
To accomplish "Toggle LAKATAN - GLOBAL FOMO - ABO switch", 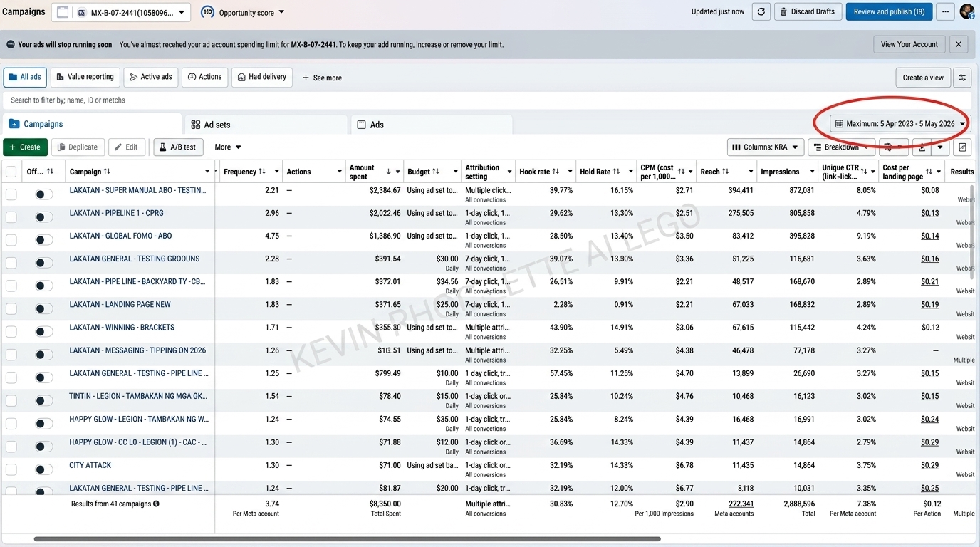I will point(44,240).
